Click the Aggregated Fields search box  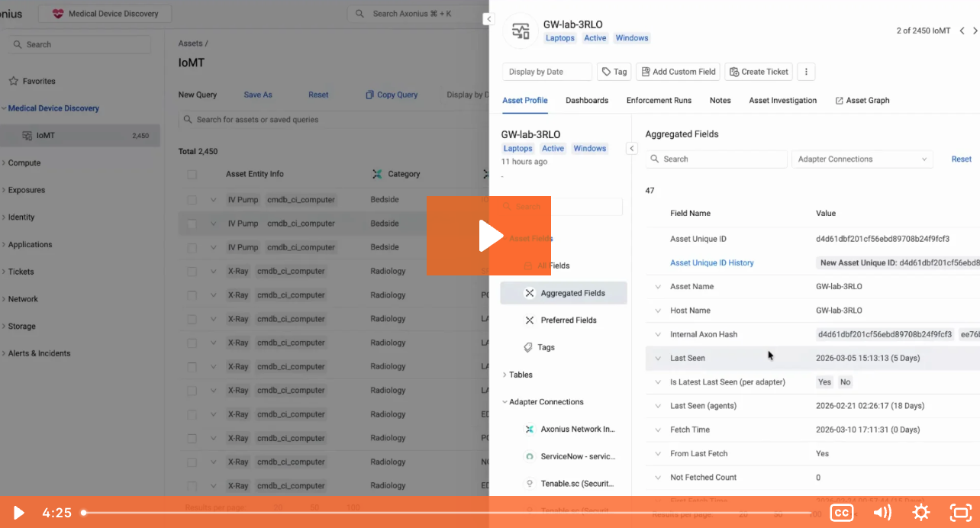(x=716, y=159)
